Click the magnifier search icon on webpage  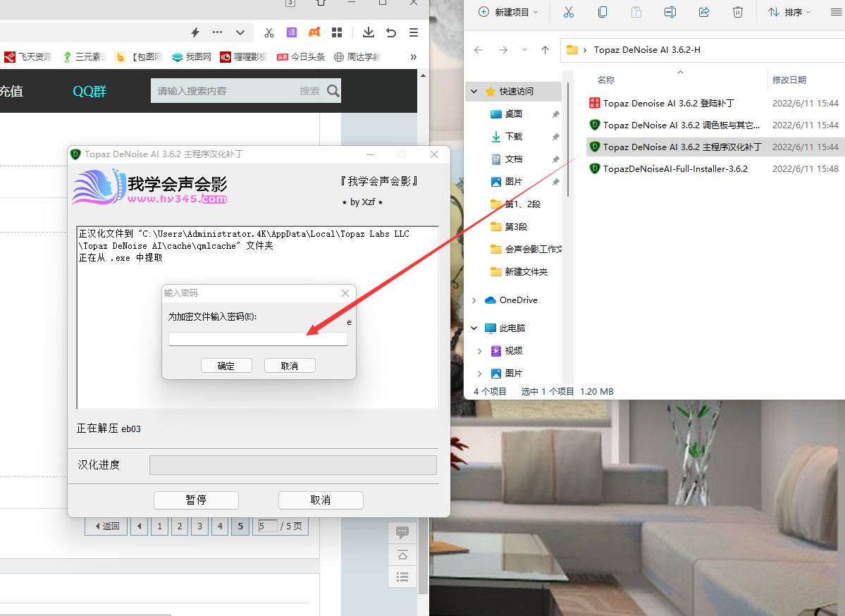[333, 91]
